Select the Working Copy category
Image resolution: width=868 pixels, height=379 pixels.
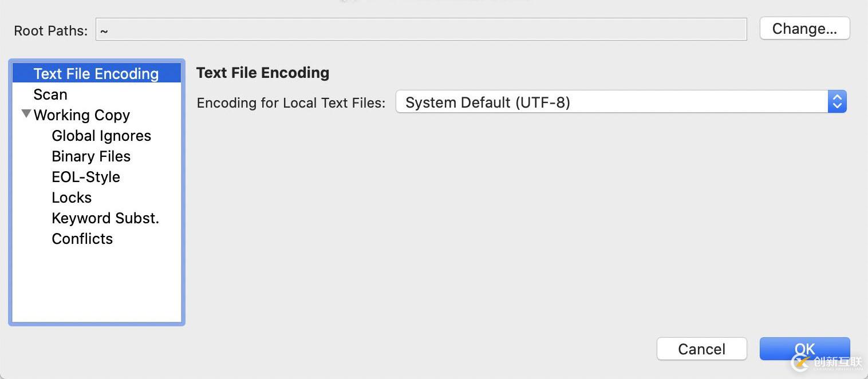coord(82,115)
